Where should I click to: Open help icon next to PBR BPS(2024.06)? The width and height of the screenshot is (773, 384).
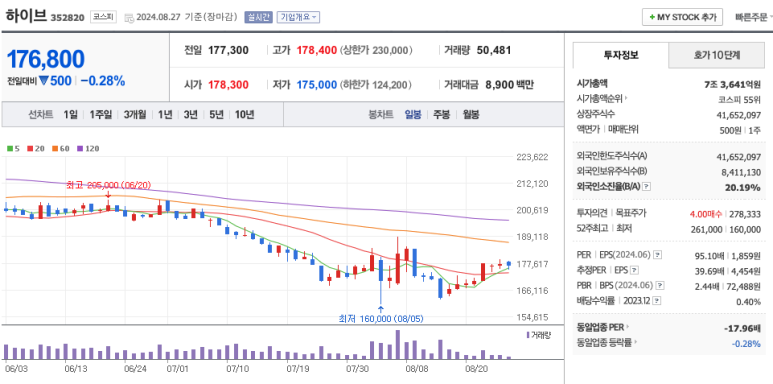tap(660, 285)
